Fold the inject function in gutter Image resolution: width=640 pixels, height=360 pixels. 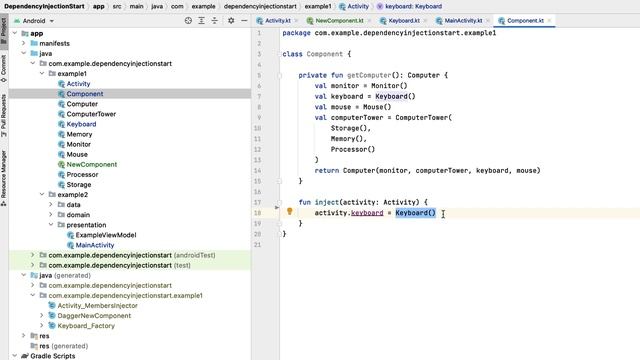pos(280,202)
